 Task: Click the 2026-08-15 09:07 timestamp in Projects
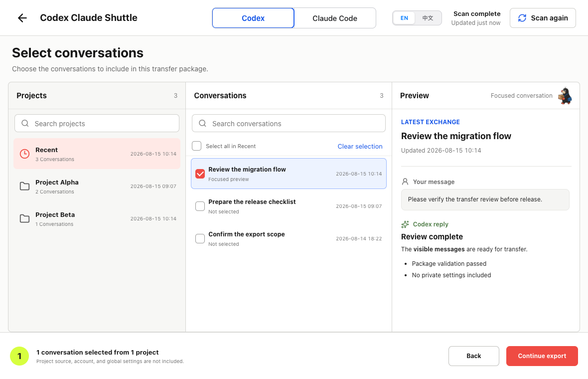153,187
